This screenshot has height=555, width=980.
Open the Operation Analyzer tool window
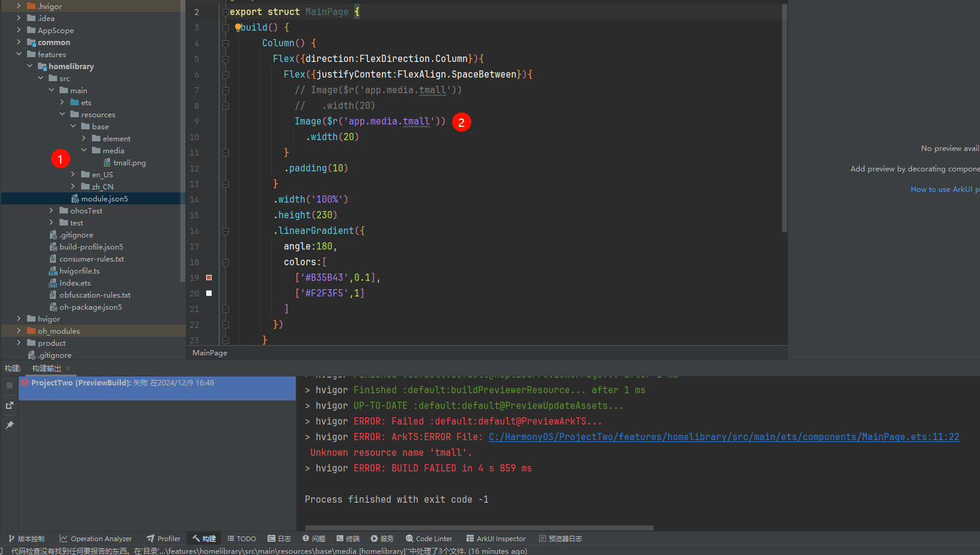[x=96, y=539]
